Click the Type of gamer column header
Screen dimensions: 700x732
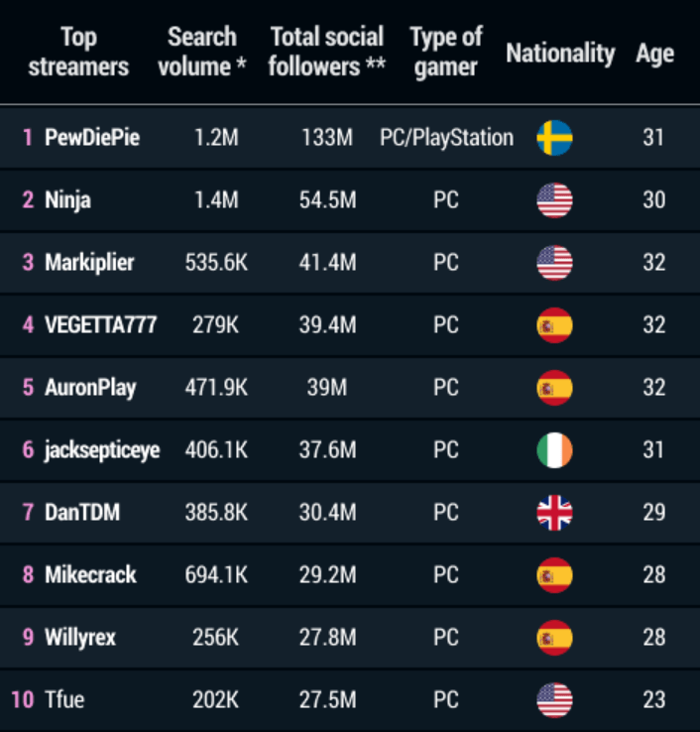445,52
